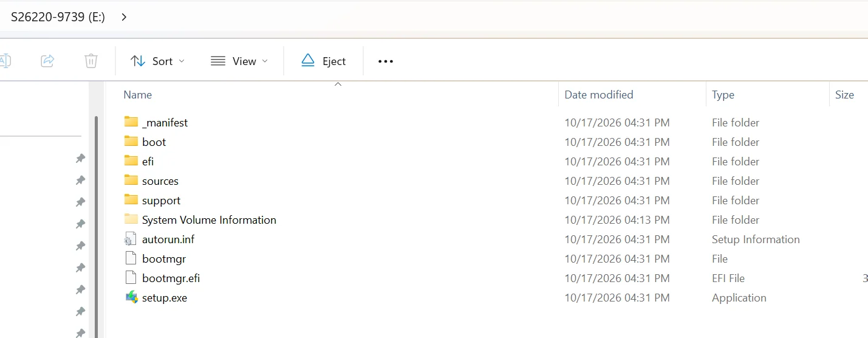Screen dimensions: 868x338
Task: Sort by Date modified column header
Action: (598, 95)
